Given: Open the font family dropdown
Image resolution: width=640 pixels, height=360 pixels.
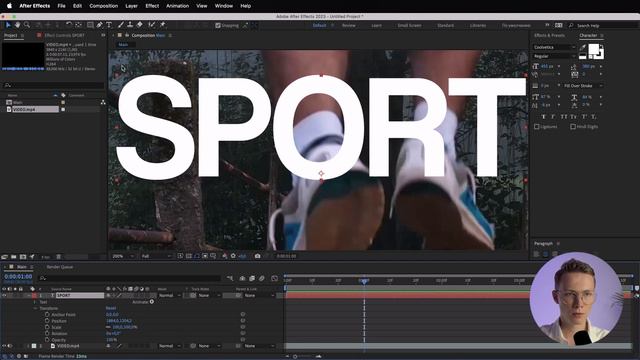Looking at the screenshot, I should click(x=554, y=47).
